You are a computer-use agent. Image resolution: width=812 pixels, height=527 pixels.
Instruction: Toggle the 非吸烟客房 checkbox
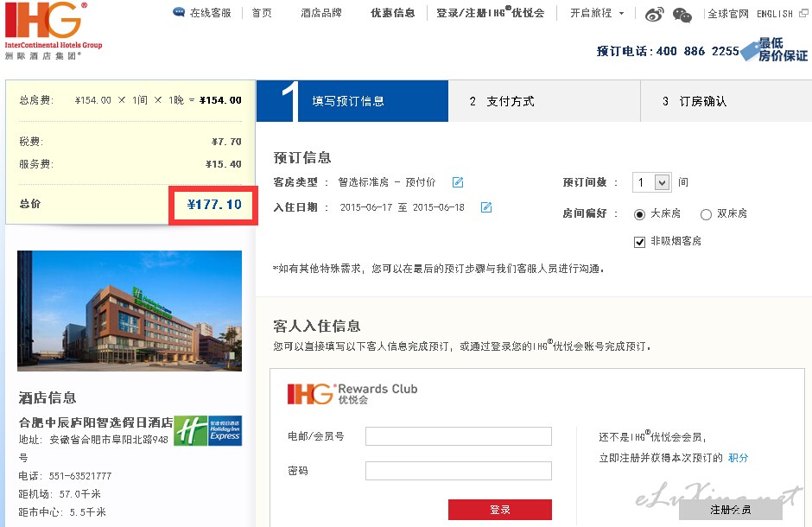tap(639, 242)
